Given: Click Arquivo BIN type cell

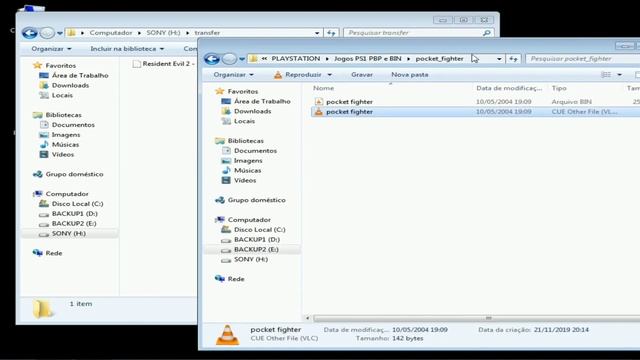Looking at the screenshot, I should (571, 102).
